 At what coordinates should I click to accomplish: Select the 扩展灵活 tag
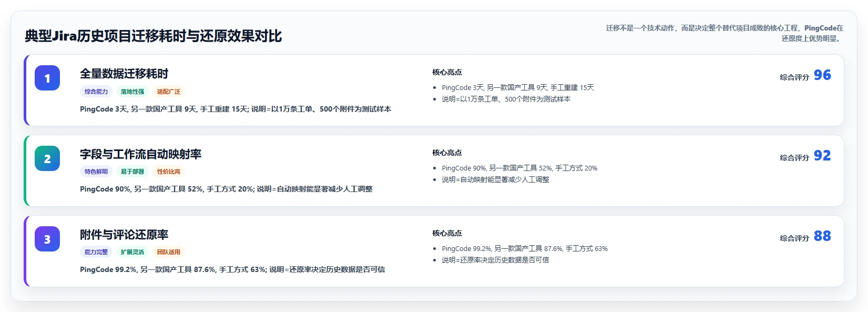pos(132,252)
